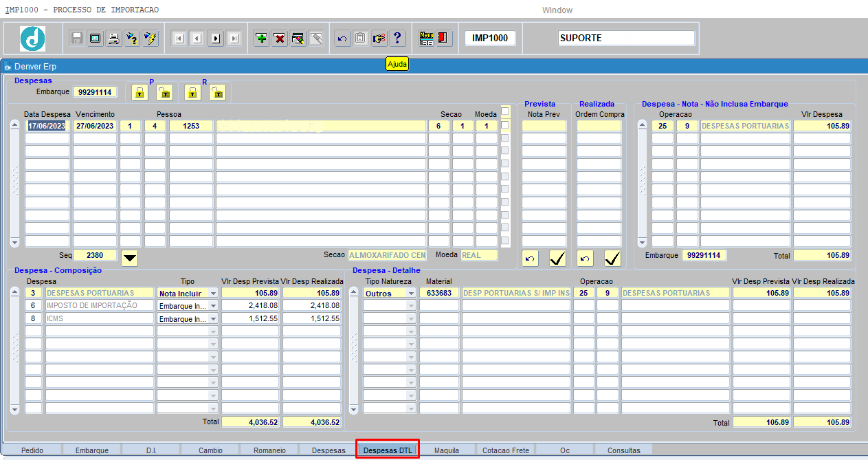Click the record-edit toolbar icon beside delete
The width and height of the screenshot is (868, 460).
[298, 38]
